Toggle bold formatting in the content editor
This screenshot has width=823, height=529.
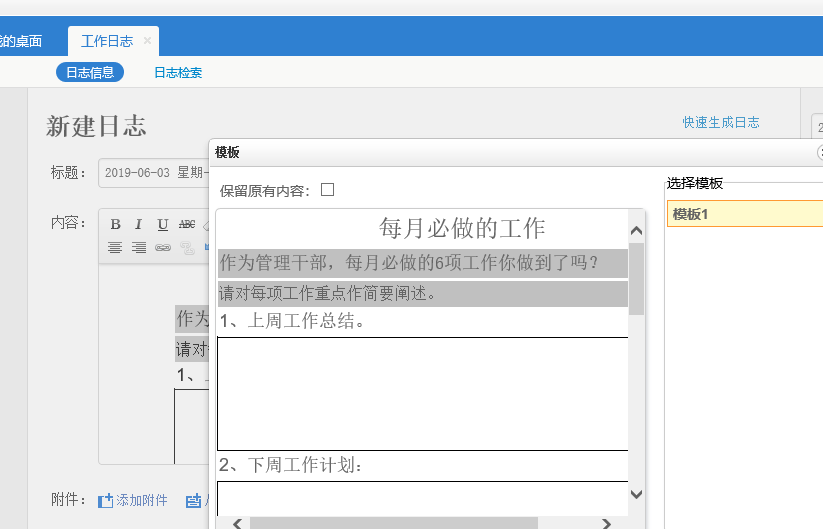click(x=116, y=224)
